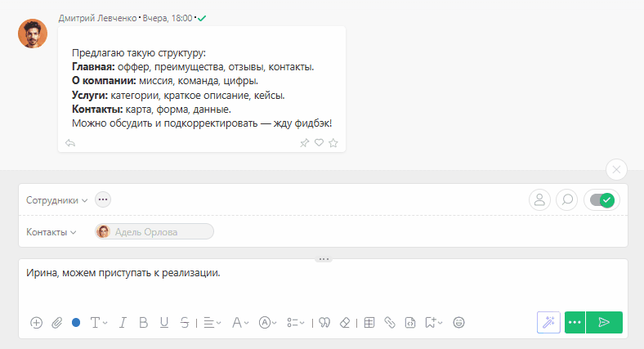This screenshot has width=644, height=349.
Task: Click the bold text "Главная:"
Action: [x=93, y=67]
